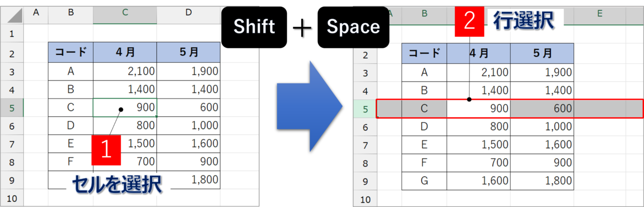644x207 pixels.
Task: Click cell G in right table
Action: coord(424,181)
